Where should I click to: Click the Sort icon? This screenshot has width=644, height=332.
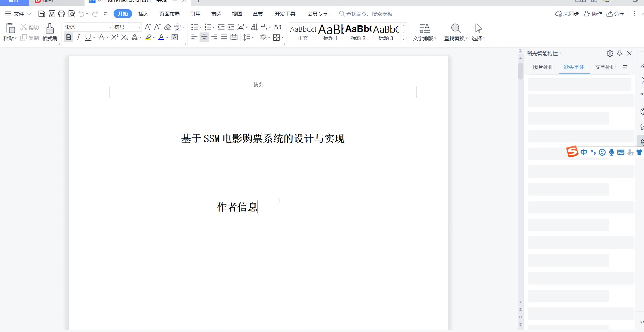(254, 27)
